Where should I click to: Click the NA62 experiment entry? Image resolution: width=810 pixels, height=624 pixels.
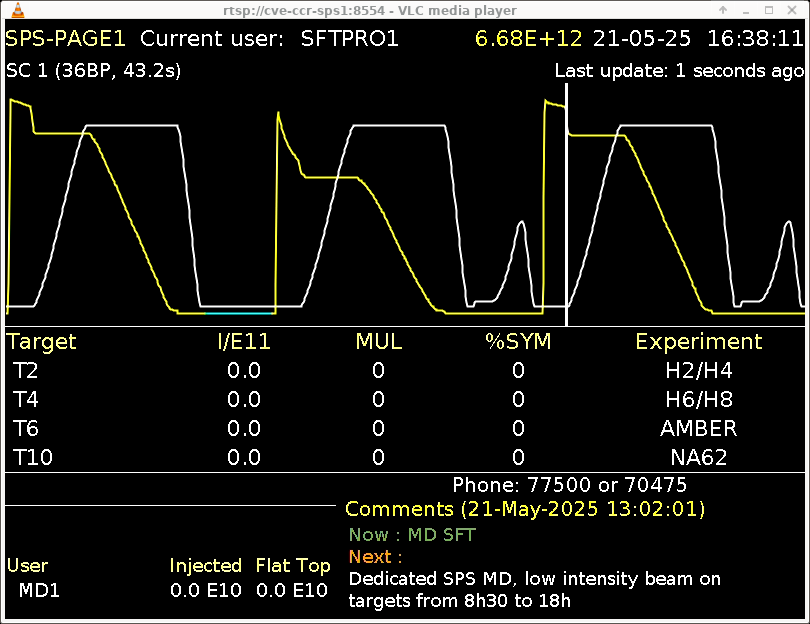(699, 458)
